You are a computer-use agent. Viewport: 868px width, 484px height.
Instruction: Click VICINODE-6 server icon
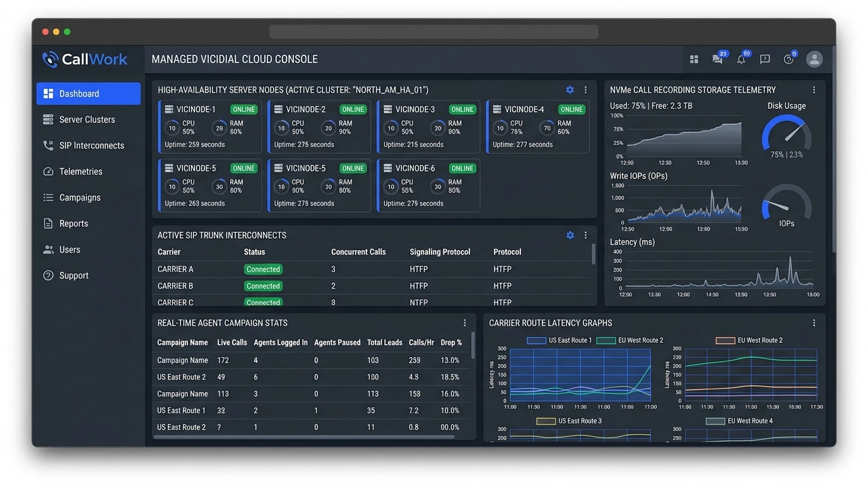coord(388,168)
